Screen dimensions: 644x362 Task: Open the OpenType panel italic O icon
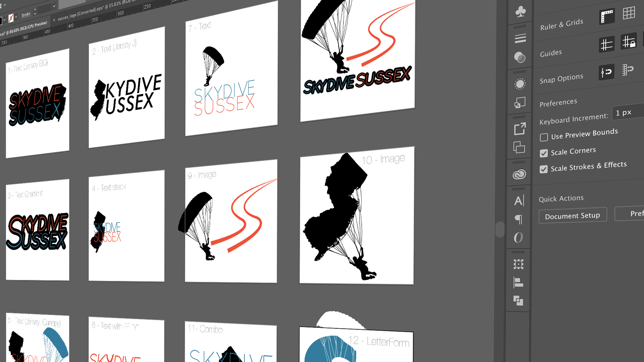519,238
